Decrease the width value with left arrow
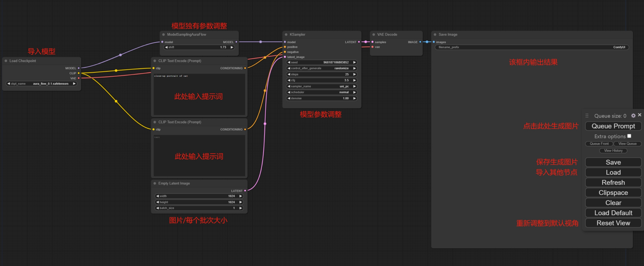Screen dimensions: 644x266 [x=158, y=196]
